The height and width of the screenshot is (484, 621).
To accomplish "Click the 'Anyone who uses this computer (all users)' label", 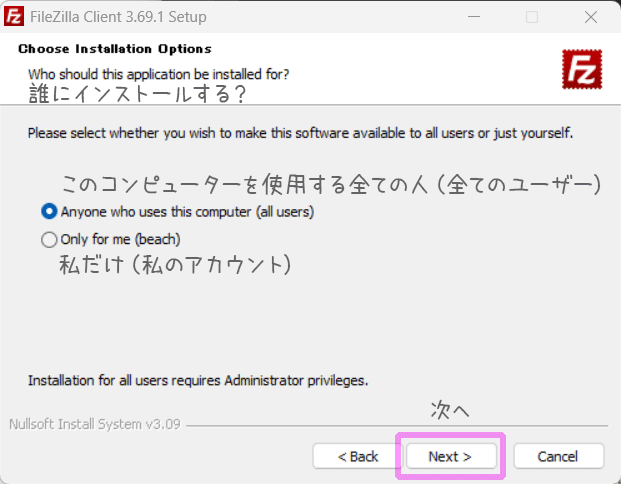I will (187, 212).
